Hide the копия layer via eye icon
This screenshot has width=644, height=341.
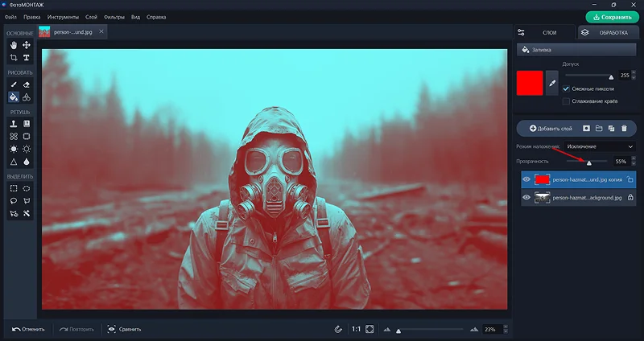pyautogui.click(x=526, y=179)
